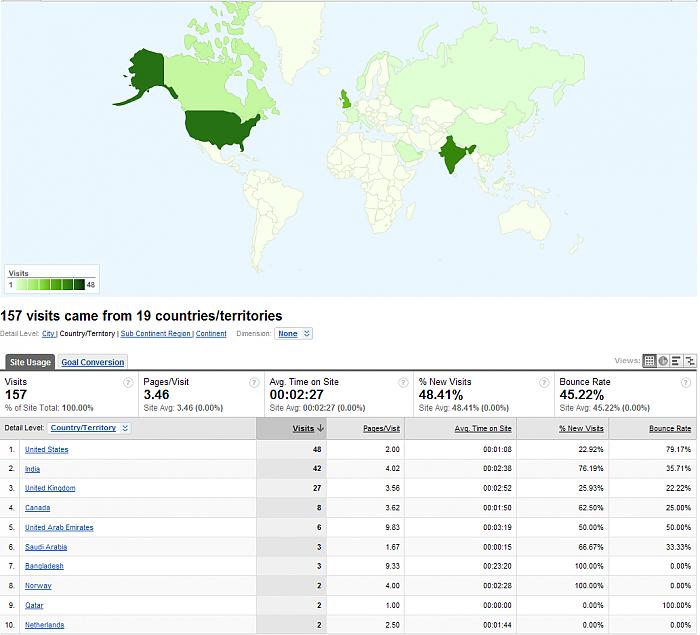Viewport: 700px width, 635px height.
Task: Click the 76.19% new visits value
Action: pos(591,469)
